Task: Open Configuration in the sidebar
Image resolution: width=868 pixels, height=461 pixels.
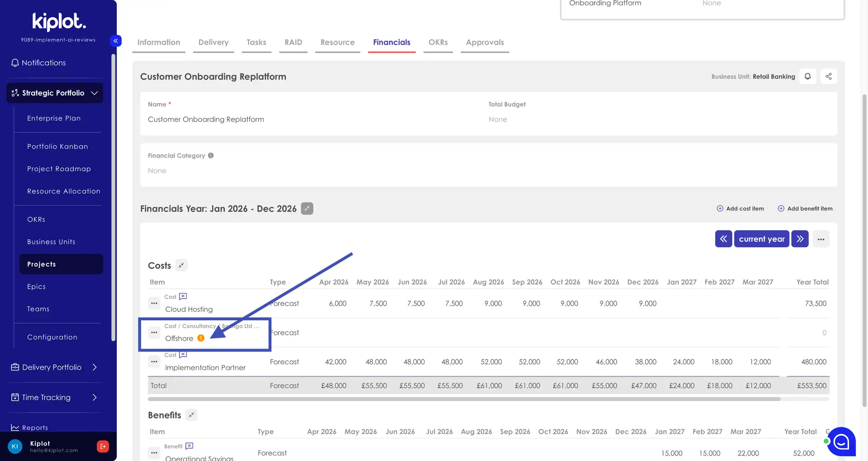Action: (x=52, y=337)
